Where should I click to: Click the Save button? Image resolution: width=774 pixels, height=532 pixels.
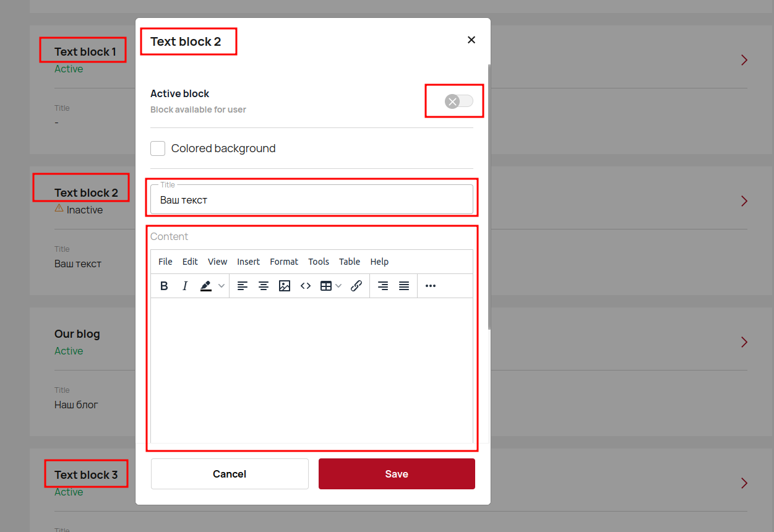pos(397,474)
